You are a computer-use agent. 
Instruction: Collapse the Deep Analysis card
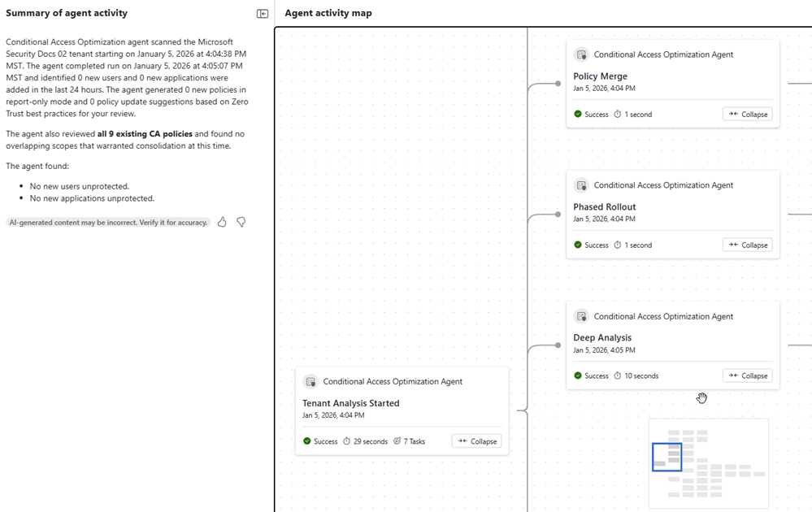[x=747, y=375]
